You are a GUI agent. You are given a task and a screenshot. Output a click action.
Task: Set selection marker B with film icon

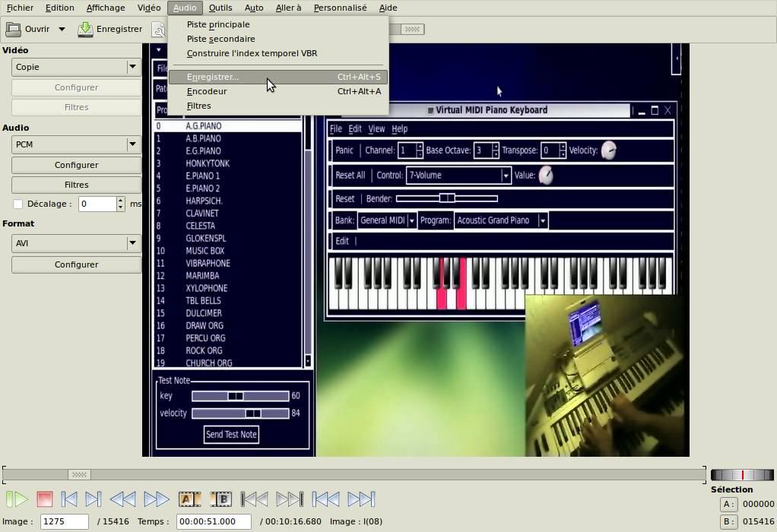pos(221,499)
